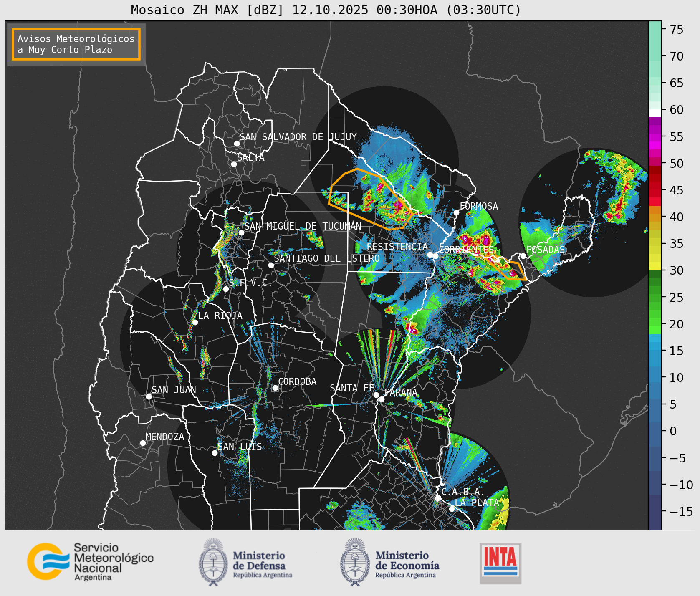Viewport: 700px width, 596px height.
Task: Click the Santiago del Estero marker dot
Action: click(271, 265)
